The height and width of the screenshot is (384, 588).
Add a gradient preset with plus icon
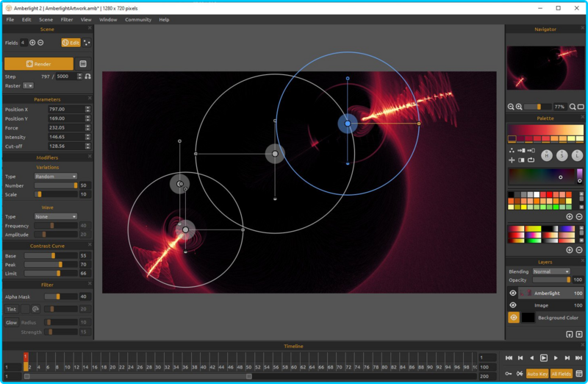point(570,250)
